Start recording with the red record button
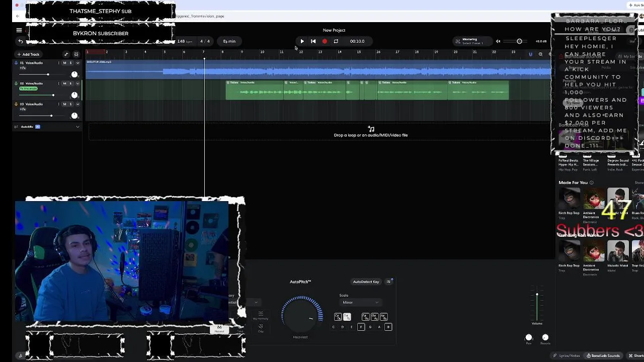 coord(325,41)
